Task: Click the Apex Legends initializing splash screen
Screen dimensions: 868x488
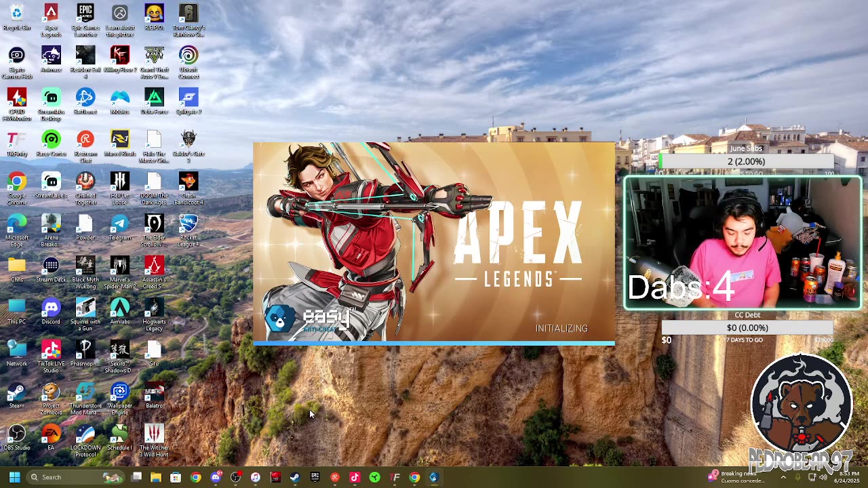Action: pos(434,244)
